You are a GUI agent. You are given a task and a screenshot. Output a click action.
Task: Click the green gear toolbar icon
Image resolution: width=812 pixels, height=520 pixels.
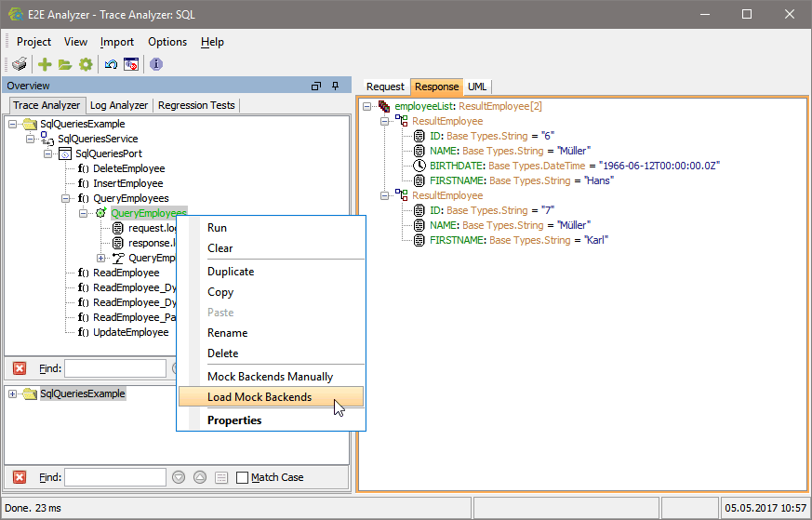pyautogui.click(x=86, y=64)
